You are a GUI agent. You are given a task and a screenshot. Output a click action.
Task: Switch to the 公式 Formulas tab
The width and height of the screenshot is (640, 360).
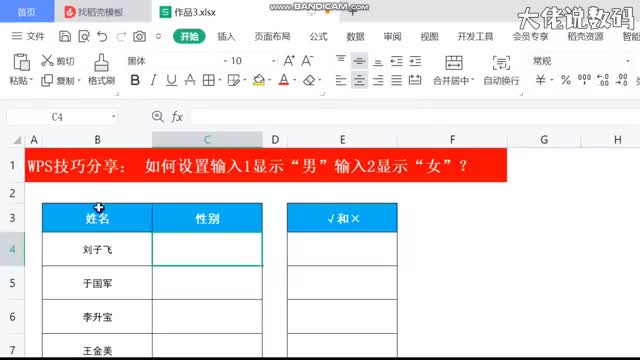pyautogui.click(x=318, y=36)
